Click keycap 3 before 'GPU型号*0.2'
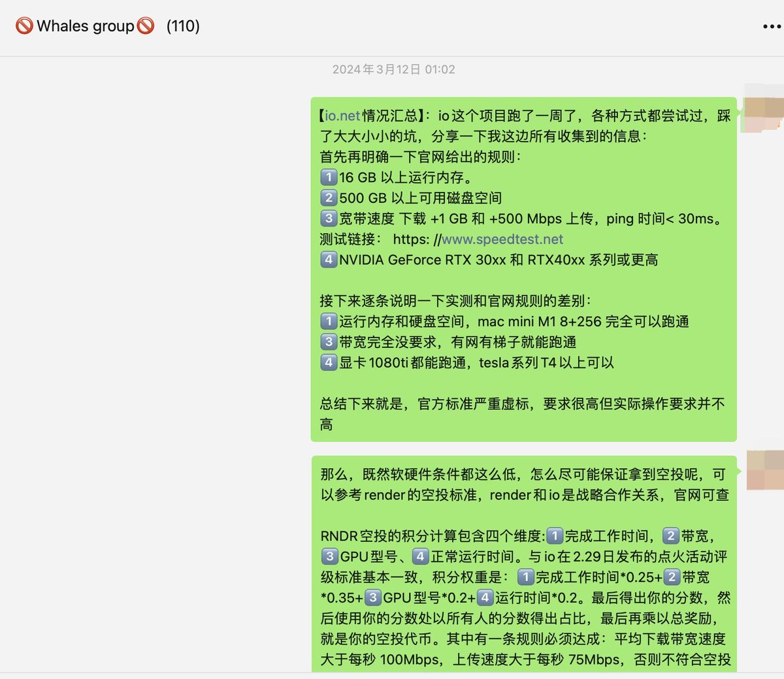Image resolution: width=784 pixels, height=679 pixels. coord(373,598)
